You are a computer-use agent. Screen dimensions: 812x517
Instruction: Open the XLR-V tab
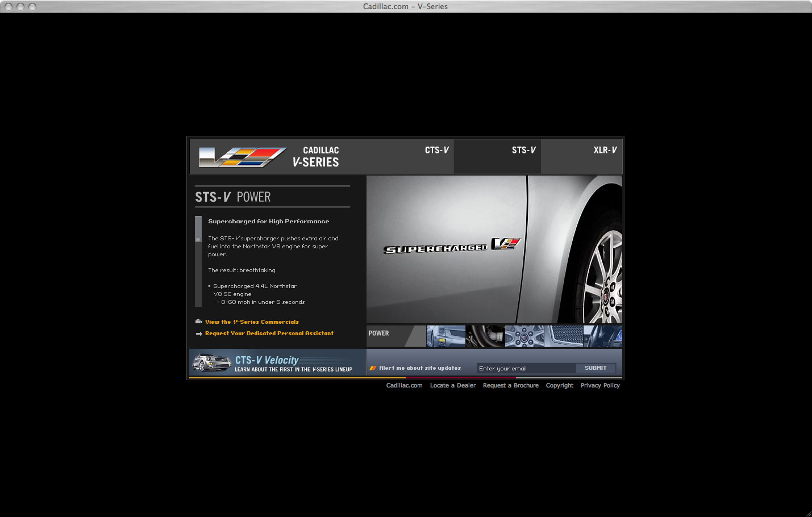coord(605,150)
